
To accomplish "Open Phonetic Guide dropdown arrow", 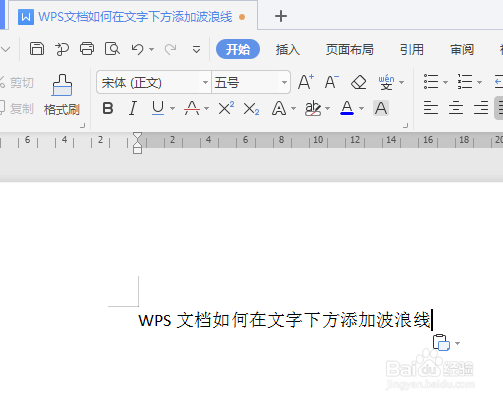I will pyautogui.click(x=402, y=82).
